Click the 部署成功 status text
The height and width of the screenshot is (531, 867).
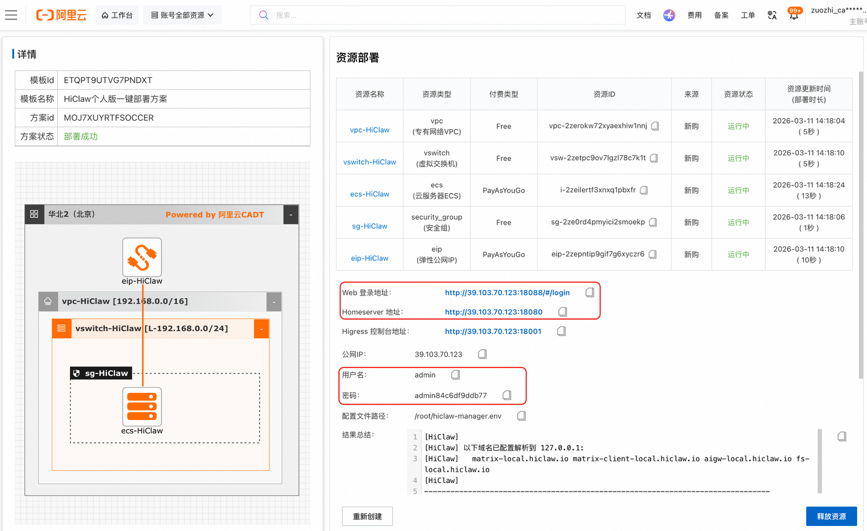pyautogui.click(x=81, y=136)
